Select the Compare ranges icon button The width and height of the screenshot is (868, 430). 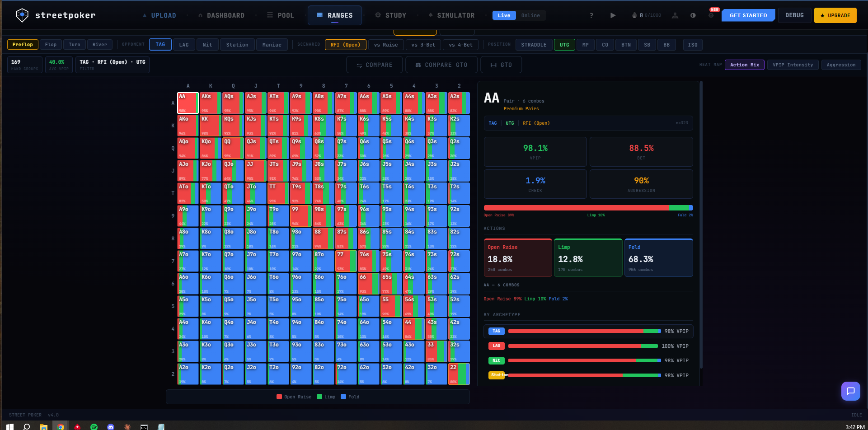coord(374,65)
